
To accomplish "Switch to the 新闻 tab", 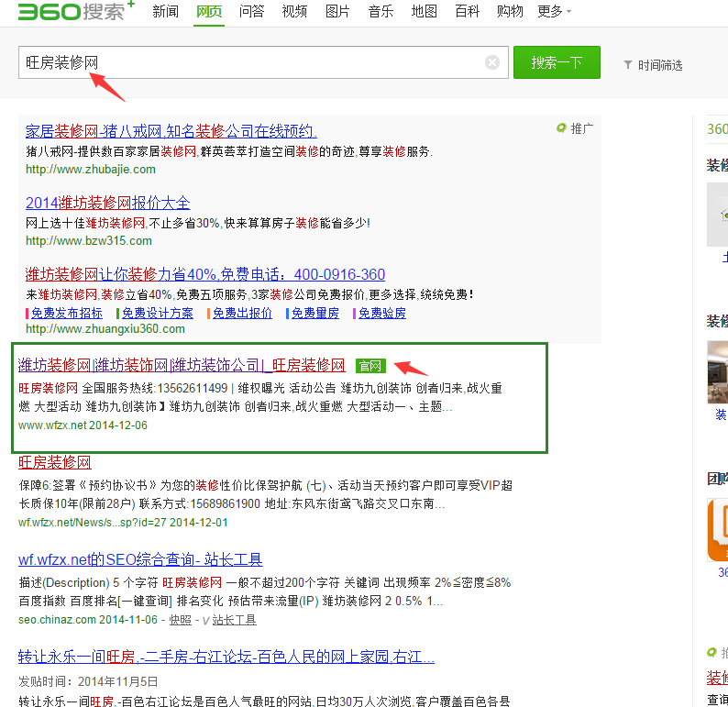I will (x=166, y=12).
